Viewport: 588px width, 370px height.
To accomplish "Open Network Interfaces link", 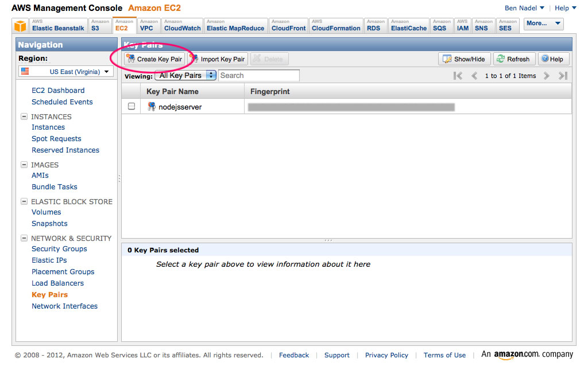I will click(x=64, y=306).
